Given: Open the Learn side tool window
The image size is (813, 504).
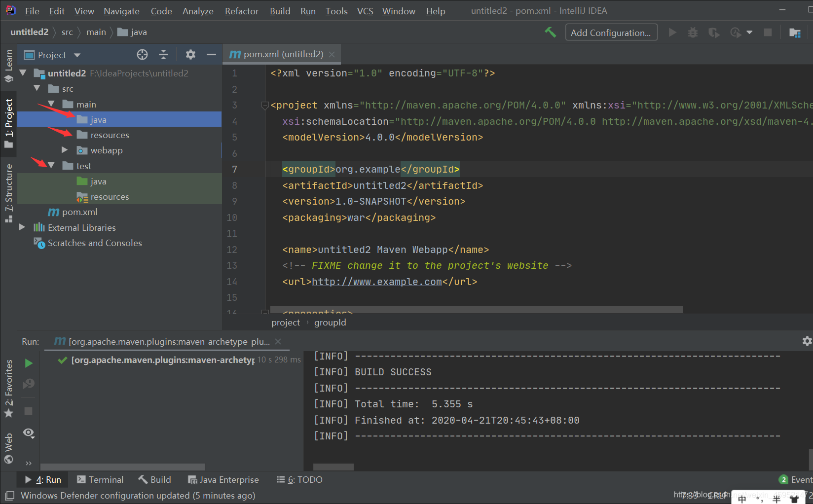Looking at the screenshot, I should 8,66.
